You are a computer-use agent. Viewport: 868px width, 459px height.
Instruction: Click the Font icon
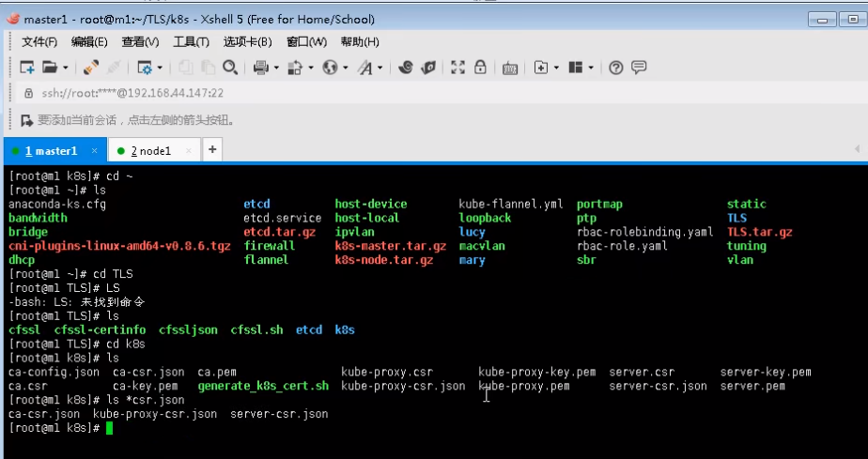[364, 68]
